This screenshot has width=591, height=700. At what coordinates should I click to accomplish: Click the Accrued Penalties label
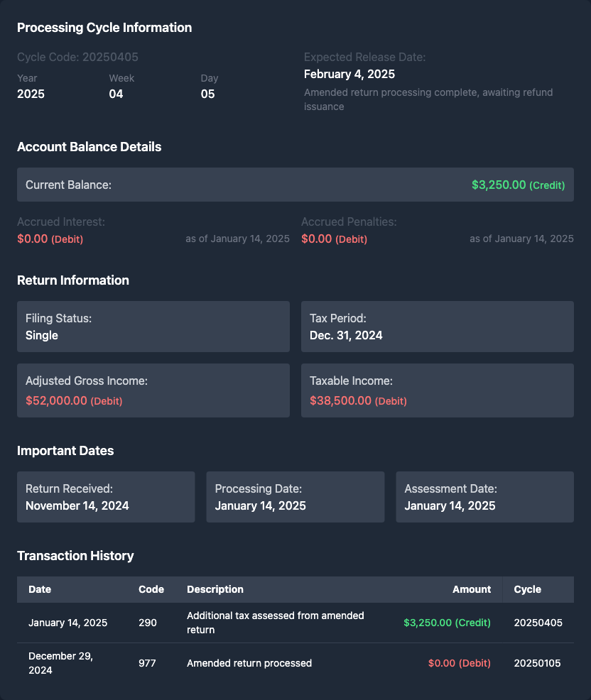(x=349, y=222)
